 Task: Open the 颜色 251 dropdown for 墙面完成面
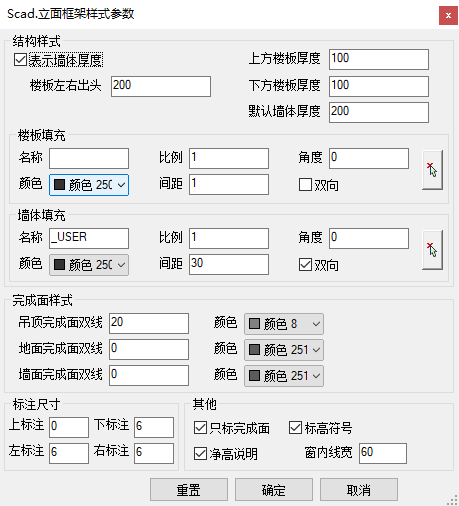[284, 376]
